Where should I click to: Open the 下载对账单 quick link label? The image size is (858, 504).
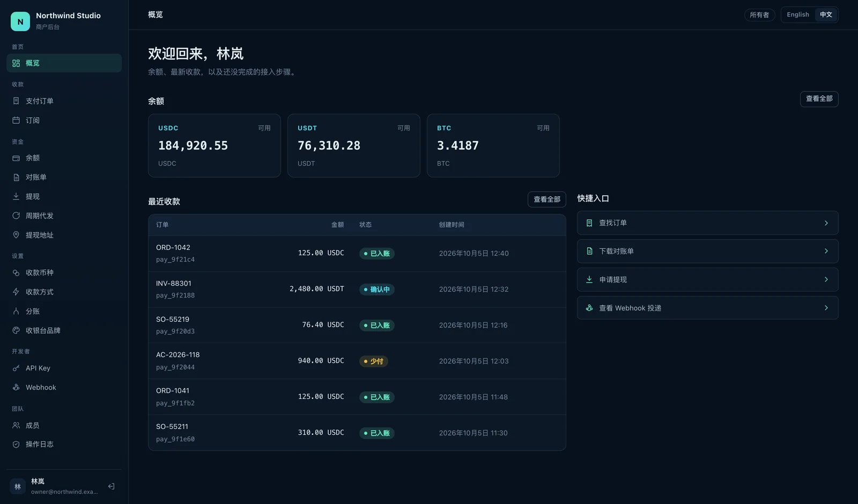[616, 251]
